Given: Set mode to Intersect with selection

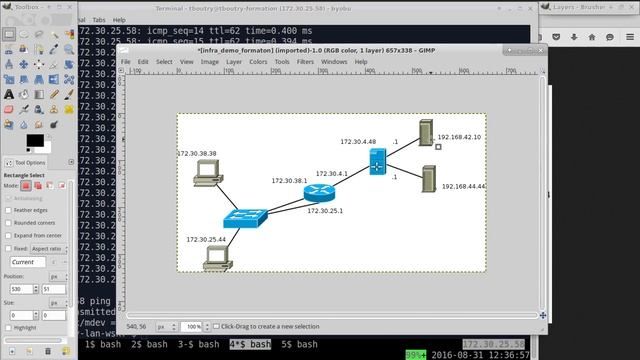Looking at the screenshot, I should click(62, 186).
